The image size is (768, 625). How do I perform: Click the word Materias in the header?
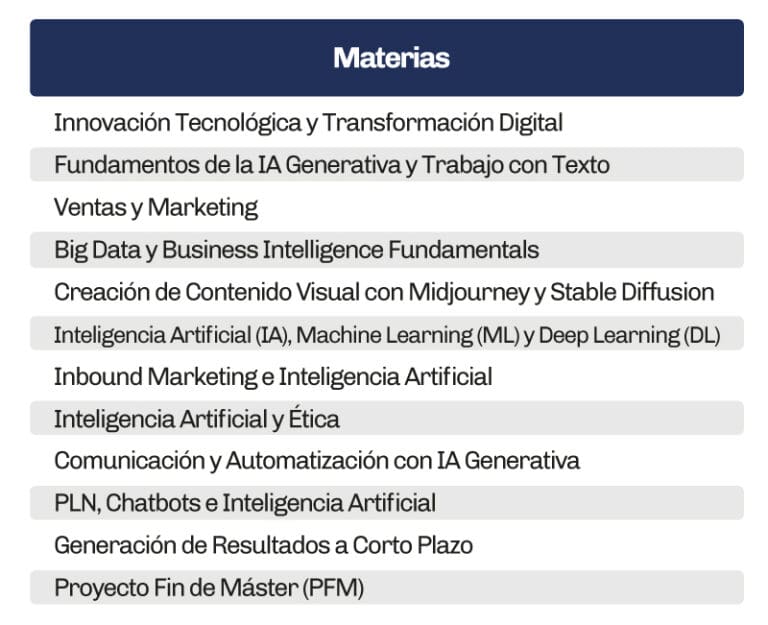(391, 58)
